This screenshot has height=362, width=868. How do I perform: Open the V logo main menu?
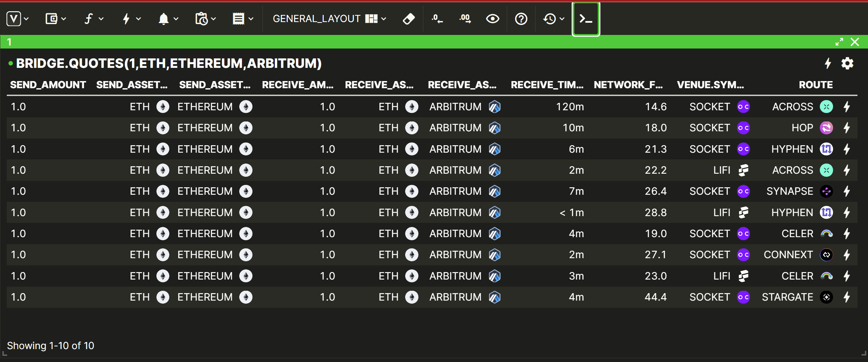pos(18,19)
